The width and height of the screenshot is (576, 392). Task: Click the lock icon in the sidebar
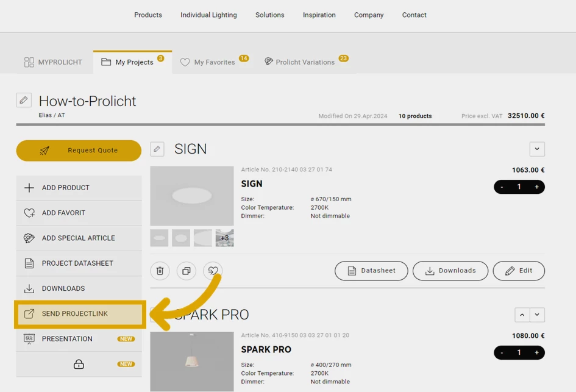click(79, 364)
